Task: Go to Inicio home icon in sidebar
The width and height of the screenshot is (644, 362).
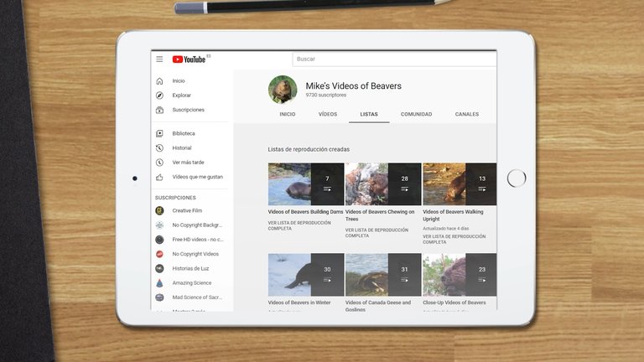Action: (159, 81)
